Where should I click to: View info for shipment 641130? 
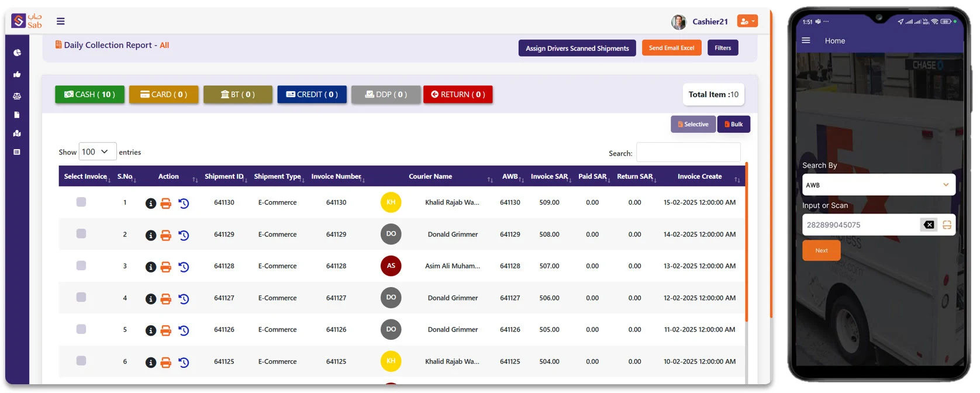point(150,204)
